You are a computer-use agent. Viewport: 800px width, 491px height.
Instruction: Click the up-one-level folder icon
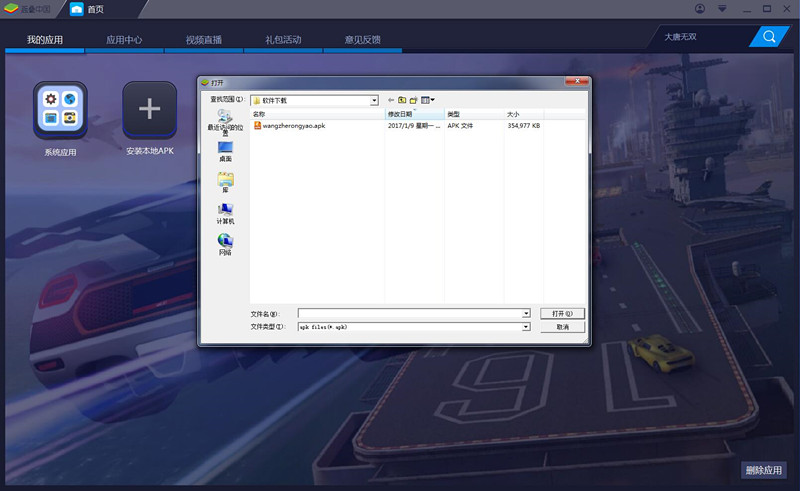coord(402,100)
